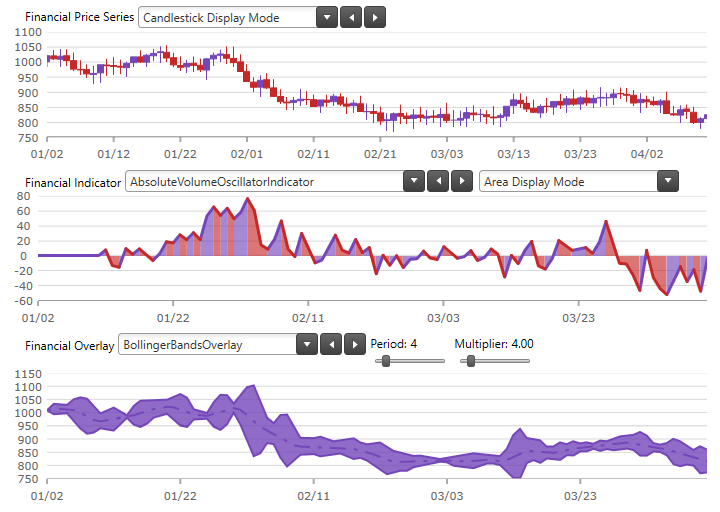This screenshot has width=720, height=512.
Task: Click previous arrow beside Candlestick Display Mode
Action: [351, 18]
